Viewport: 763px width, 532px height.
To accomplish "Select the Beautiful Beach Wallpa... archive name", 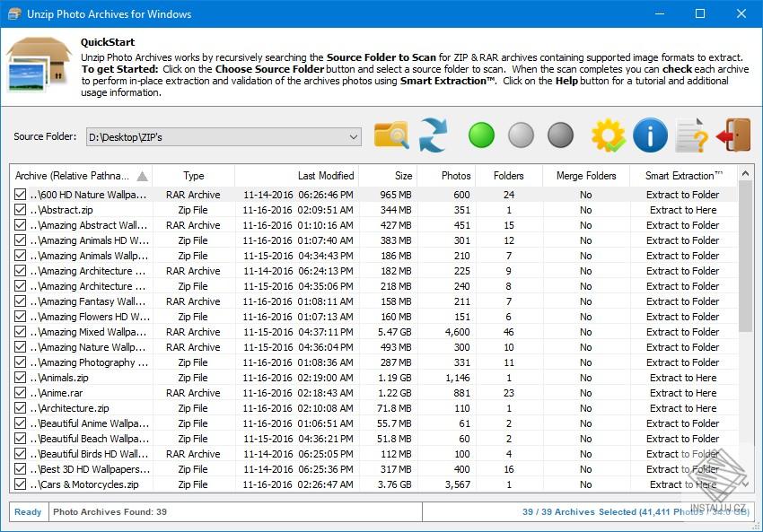I will click(x=90, y=439).
